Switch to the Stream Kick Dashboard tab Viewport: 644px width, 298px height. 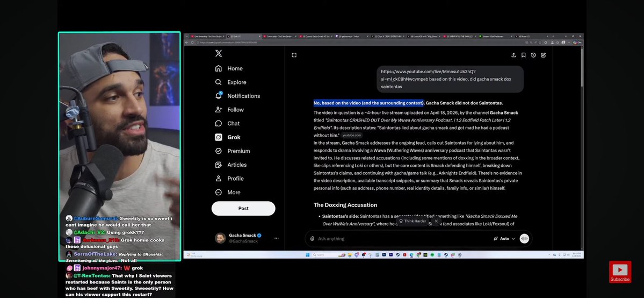pyautogui.click(x=496, y=36)
